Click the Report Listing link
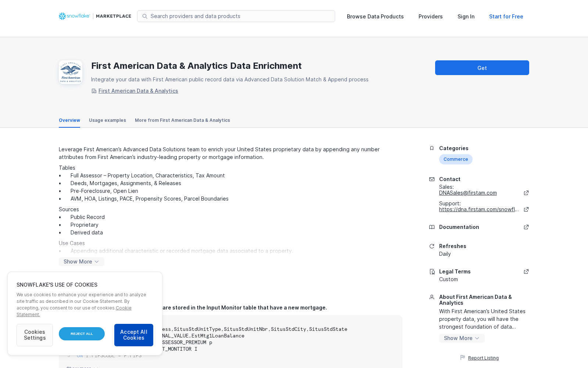This screenshot has height=368, width=588. [x=483, y=358]
